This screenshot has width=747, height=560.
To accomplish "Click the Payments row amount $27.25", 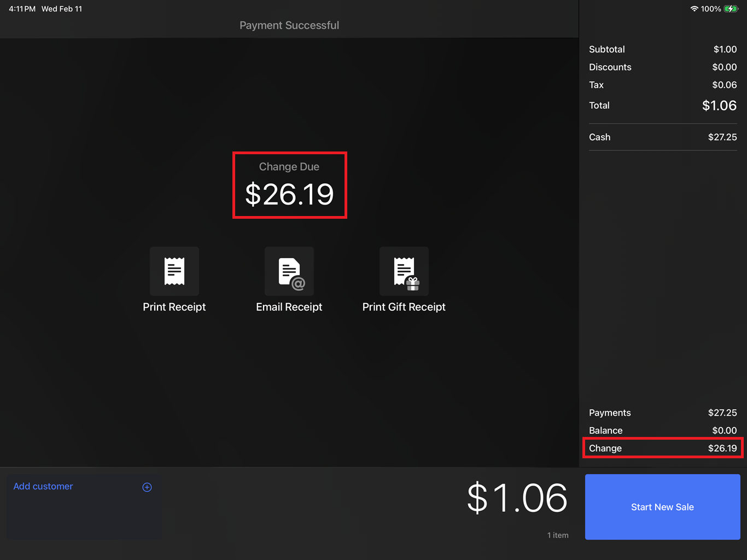I will [722, 413].
